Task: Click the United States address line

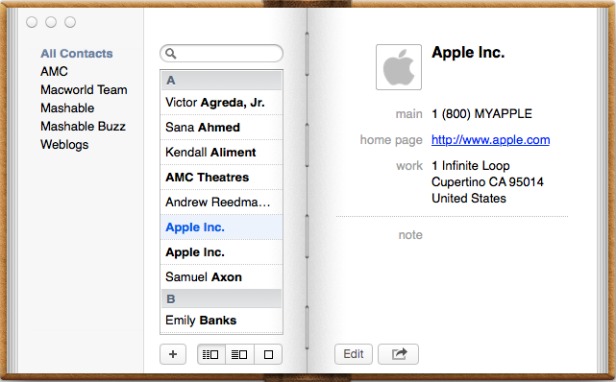Action: [x=469, y=198]
